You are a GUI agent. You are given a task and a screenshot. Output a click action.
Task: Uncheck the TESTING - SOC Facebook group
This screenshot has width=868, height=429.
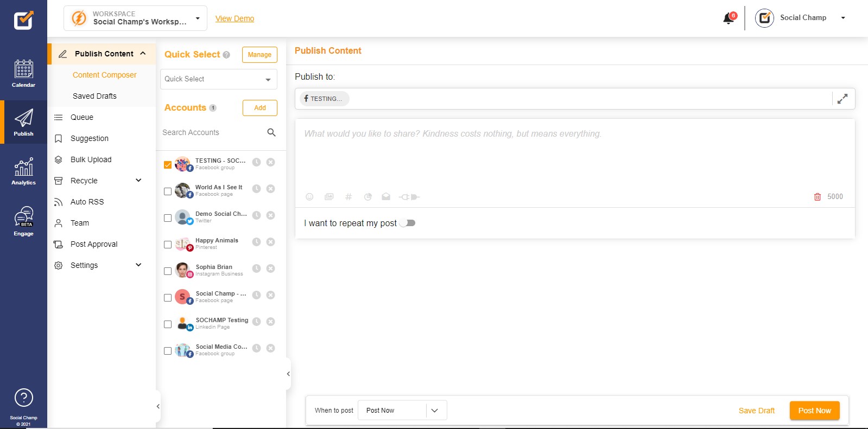click(x=168, y=165)
